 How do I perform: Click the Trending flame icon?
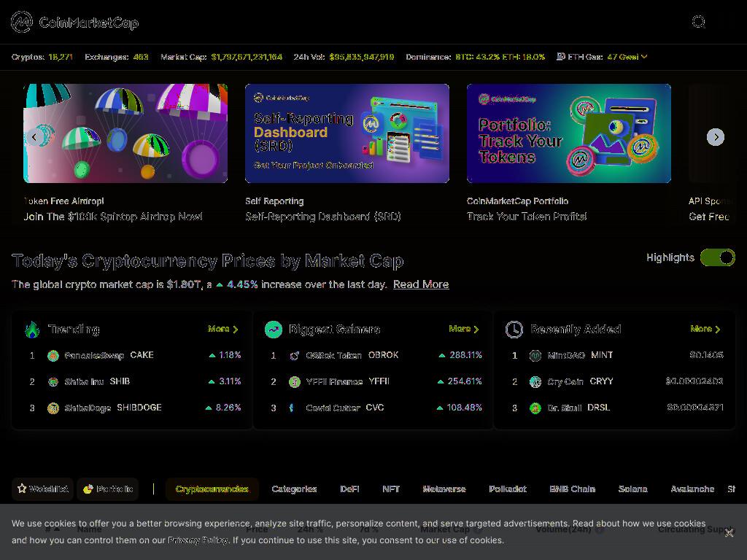tap(32, 329)
